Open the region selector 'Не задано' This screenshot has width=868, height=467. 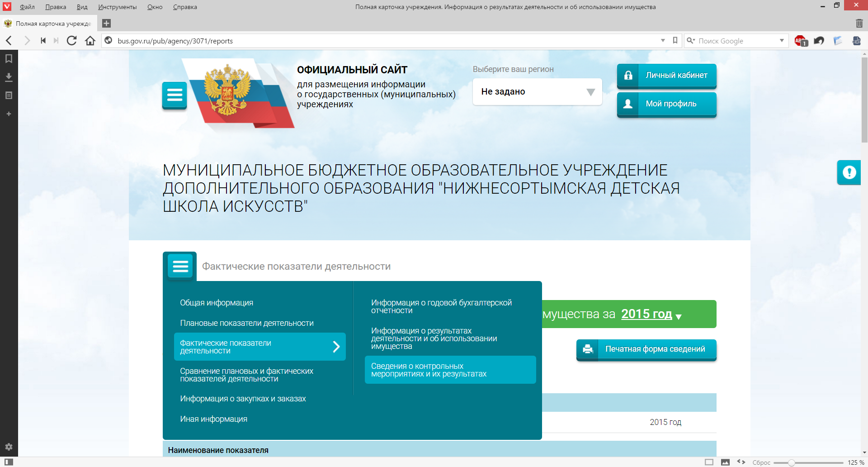(537, 91)
